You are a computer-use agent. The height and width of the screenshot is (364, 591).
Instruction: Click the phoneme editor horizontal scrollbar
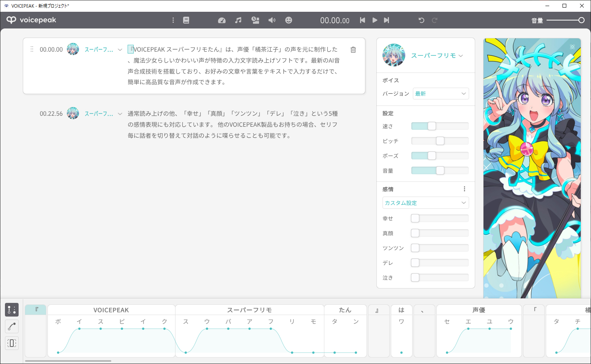pos(68,361)
